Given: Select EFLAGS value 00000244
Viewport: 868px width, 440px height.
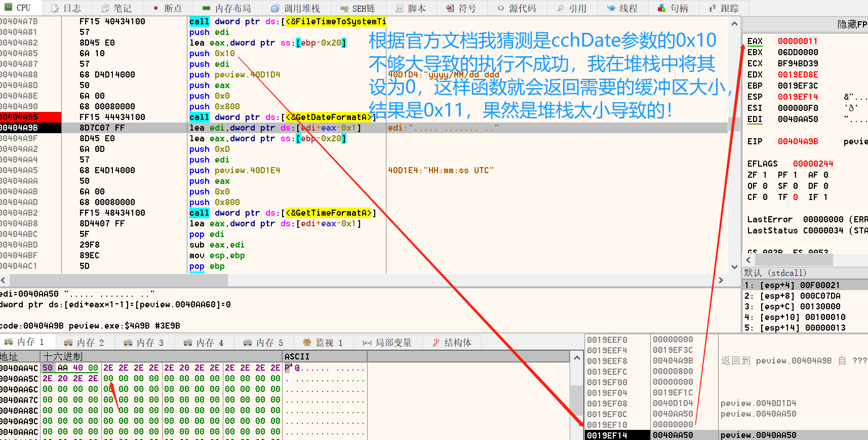Looking at the screenshot, I should [813, 164].
